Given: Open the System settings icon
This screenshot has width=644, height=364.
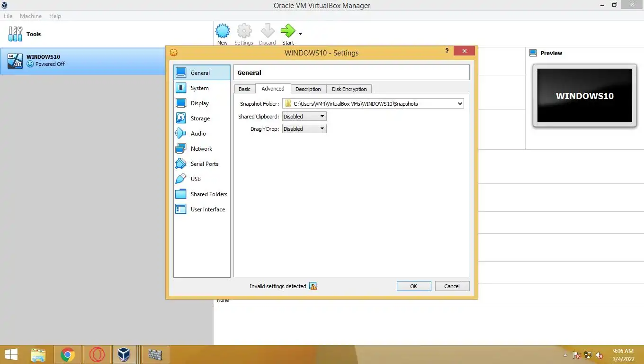Looking at the screenshot, I should click(181, 88).
